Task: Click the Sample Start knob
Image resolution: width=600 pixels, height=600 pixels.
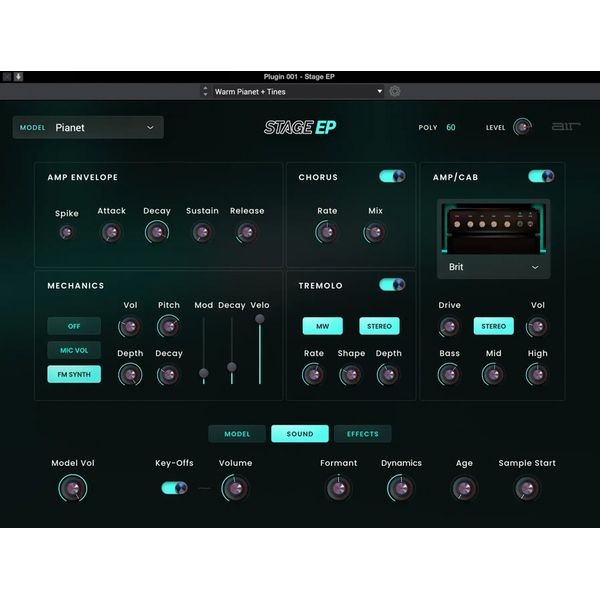Action: (527, 488)
